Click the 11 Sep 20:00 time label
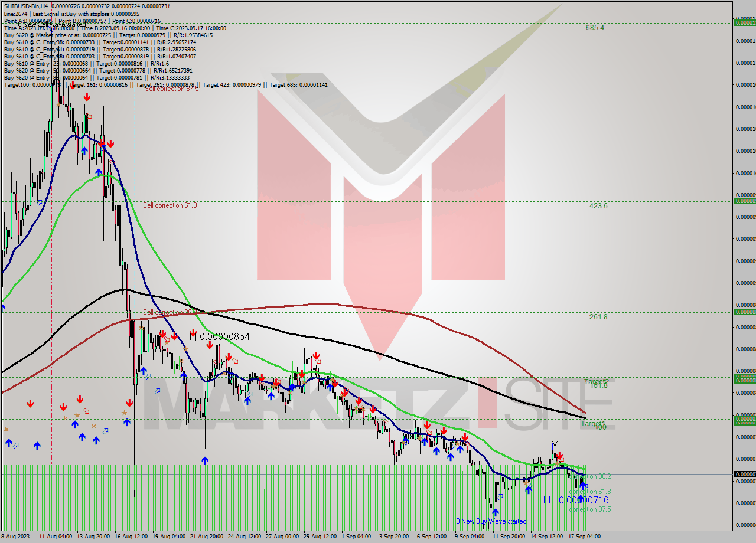756x543 pixels. (509, 536)
